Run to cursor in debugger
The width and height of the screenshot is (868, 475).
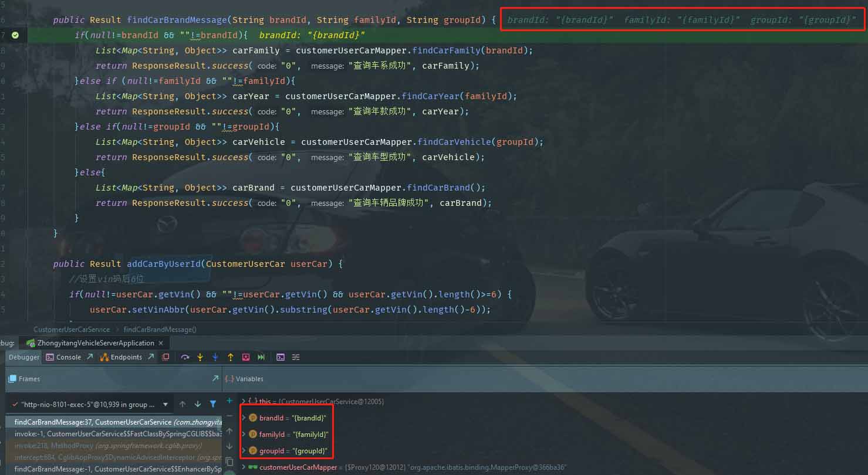[x=261, y=357]
